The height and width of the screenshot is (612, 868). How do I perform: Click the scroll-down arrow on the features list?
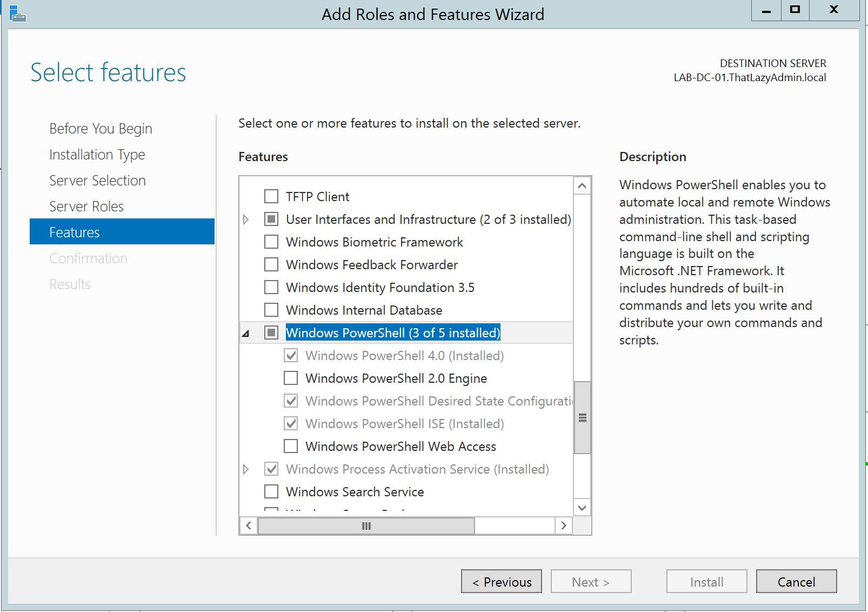[582, 508]
